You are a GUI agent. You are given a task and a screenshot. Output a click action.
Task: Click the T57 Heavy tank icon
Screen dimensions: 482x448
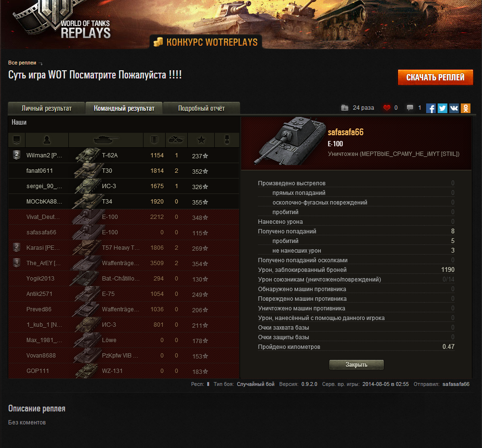[x=87, y=247]
